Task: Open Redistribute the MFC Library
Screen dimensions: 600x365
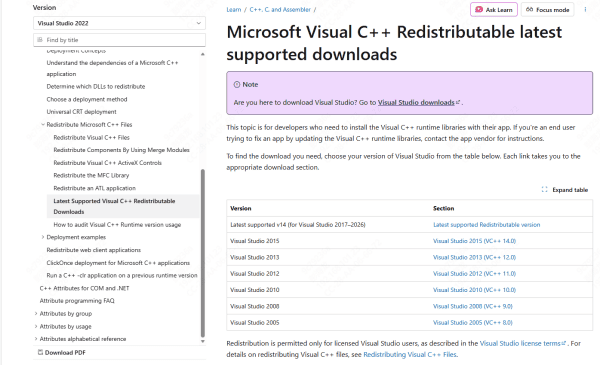Action: (x=91, y=175)
